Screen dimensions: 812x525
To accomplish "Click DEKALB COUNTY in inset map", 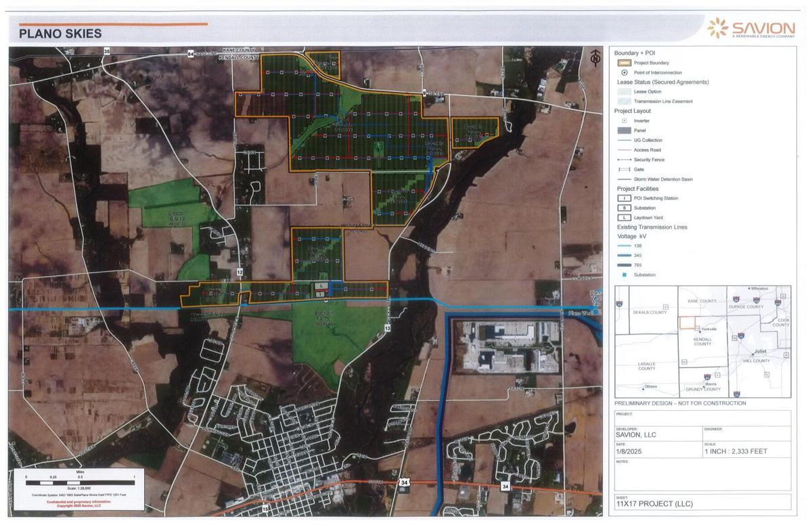I will point(650,313).
